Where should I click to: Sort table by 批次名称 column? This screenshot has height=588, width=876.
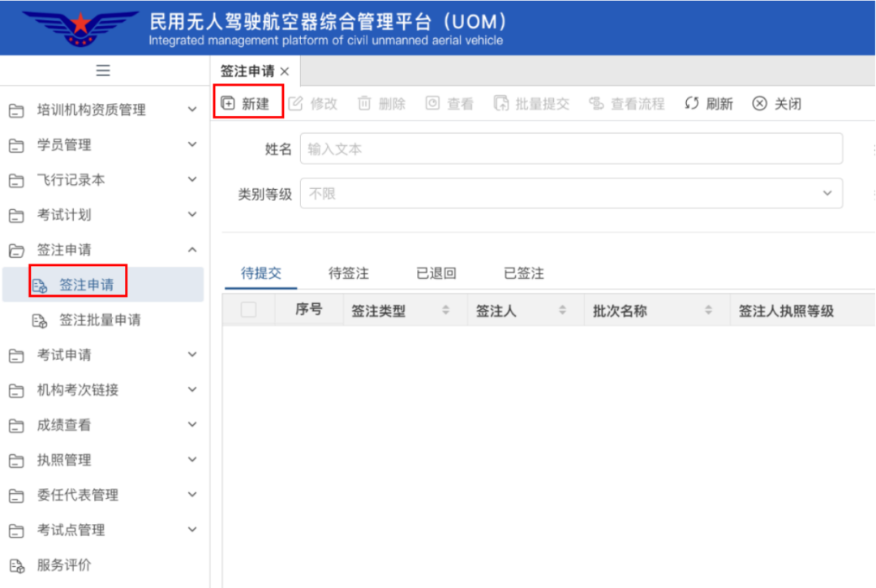pos(708,310)
